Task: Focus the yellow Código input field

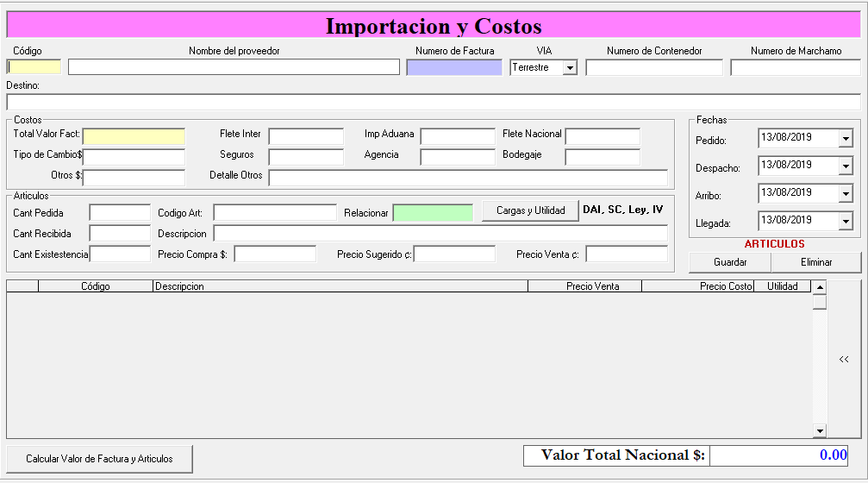Action: (34, 67)
